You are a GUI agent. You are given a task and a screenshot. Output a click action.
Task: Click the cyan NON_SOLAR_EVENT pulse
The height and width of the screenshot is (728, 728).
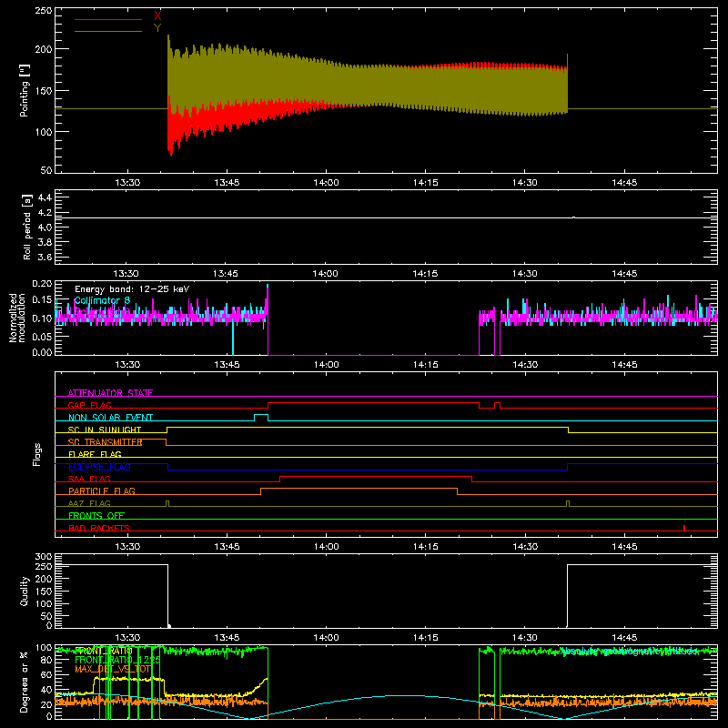[x=261, y=417]
